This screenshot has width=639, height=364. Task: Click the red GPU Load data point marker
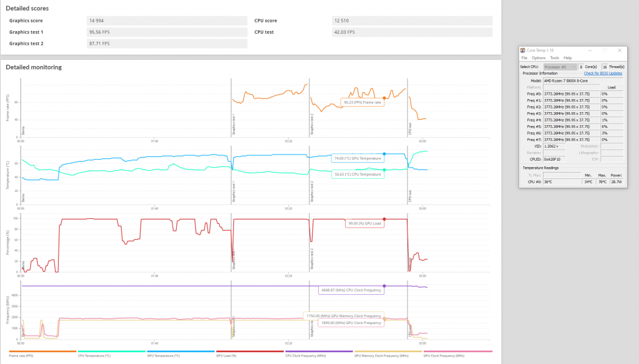click(x=384, y=219)
